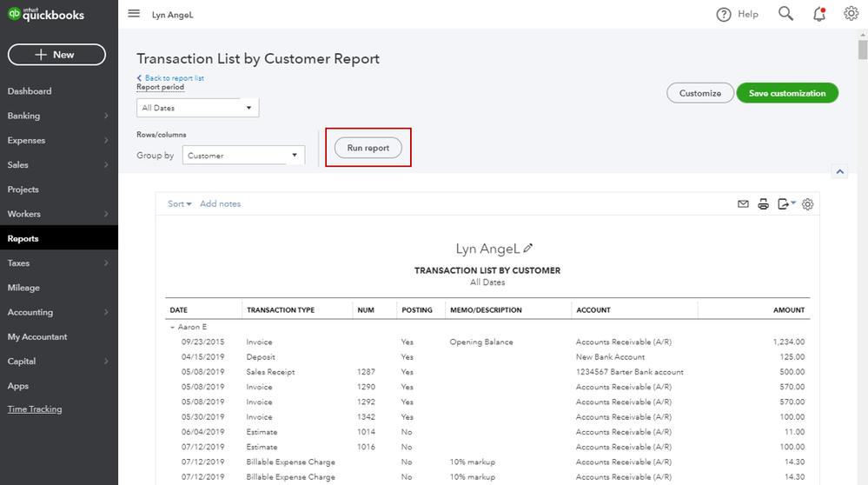Open notifications bell
The height and width of the screenshot is (485, 868).
coord(819,15)
